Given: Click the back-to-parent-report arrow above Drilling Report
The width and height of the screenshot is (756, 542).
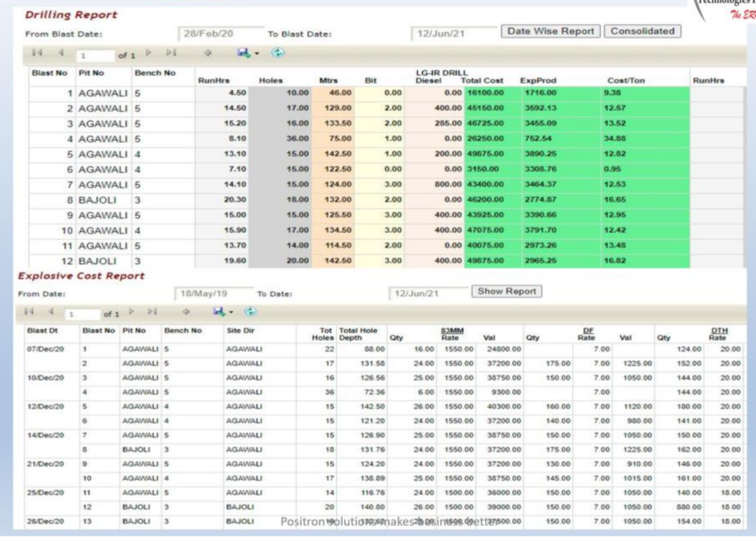Looking at the screenshot, I should coord(207,52).
